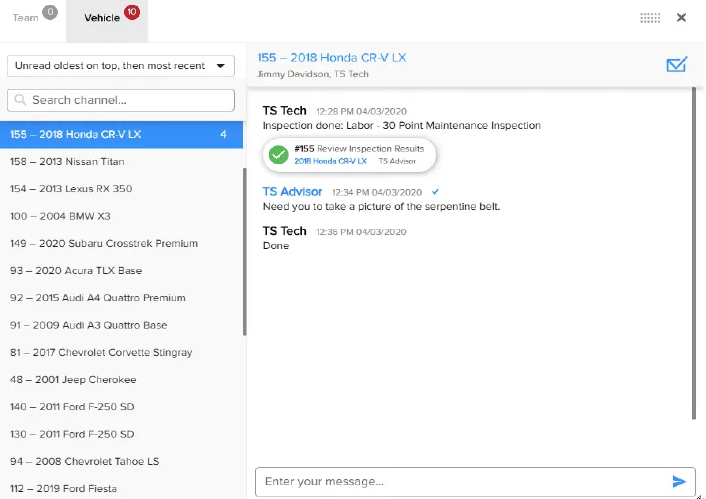This screenshot has height=499, width=706.
Task: Click the search magnifier icon
Action: [x=20, y=100]
